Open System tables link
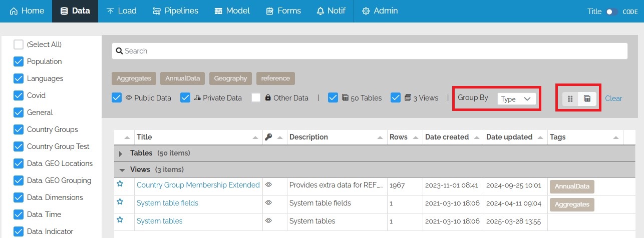The width and height of the screenshot is (644, 238). pos(159,221)
